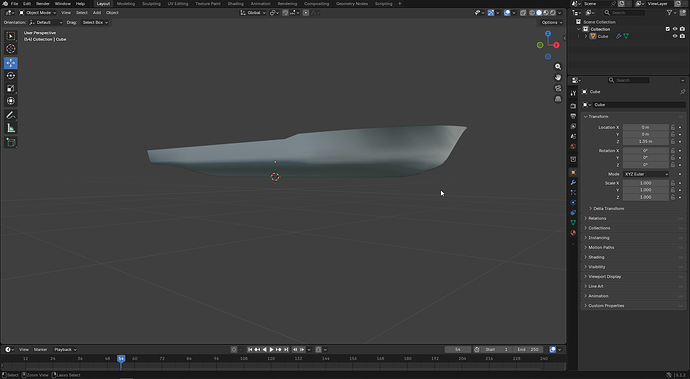Open the Orientation Default dropdown
690x379 pixels.
point(46,22)
